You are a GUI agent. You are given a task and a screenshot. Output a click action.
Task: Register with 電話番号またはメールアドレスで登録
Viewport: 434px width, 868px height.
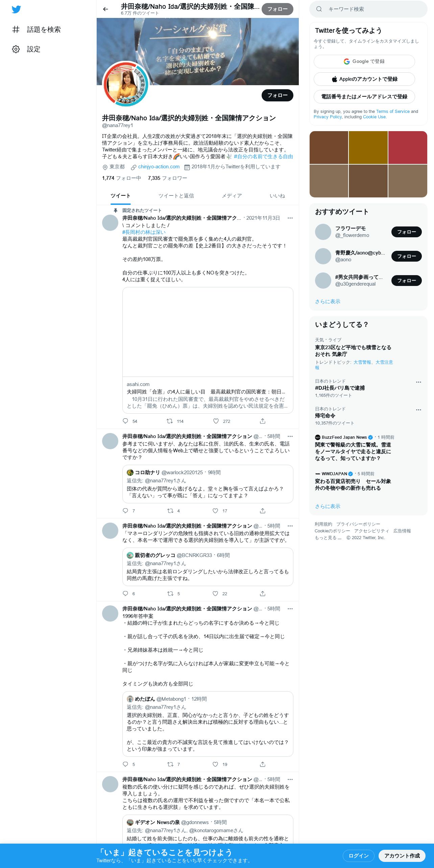point(364,97)
